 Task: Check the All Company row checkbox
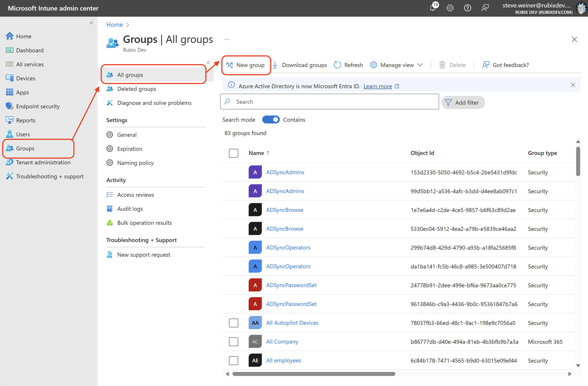pos(233,342)
